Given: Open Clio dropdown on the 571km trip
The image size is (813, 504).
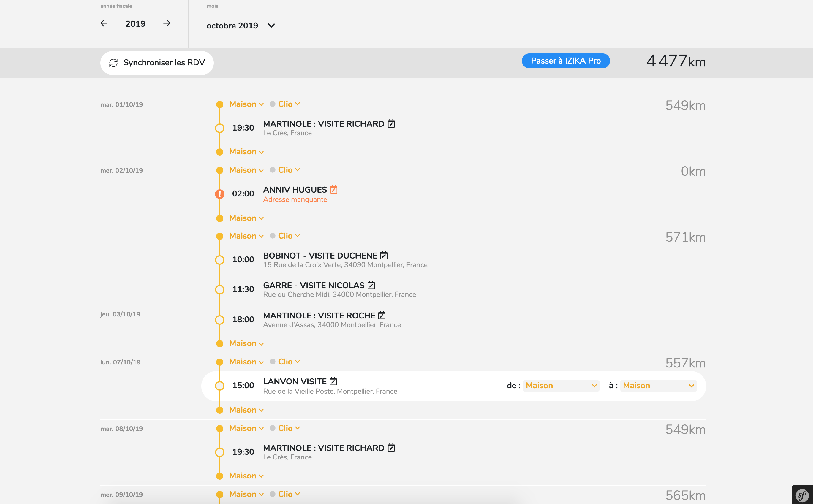Looking at the screenshot, I should 289,236.
